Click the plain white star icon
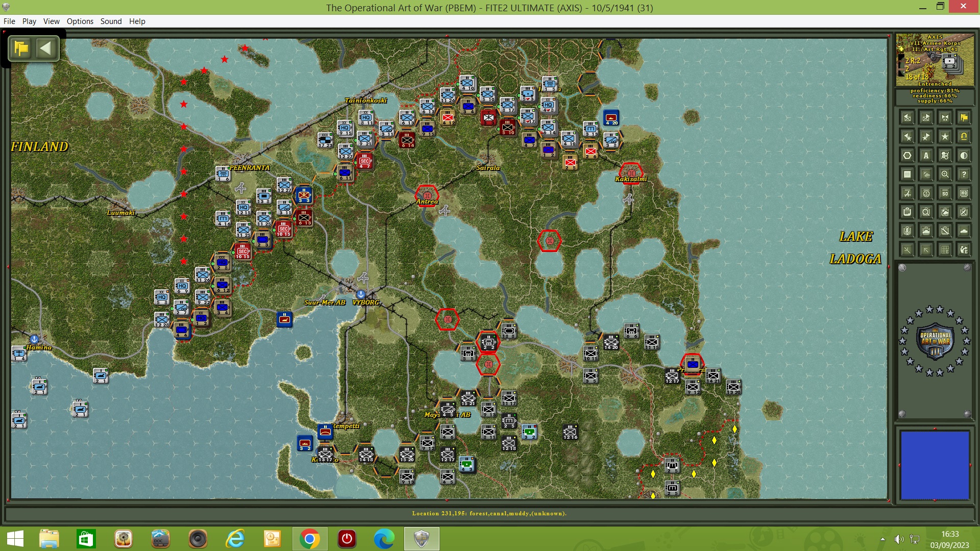The height and width of the screenshot is (551, 980). point(945,137)
